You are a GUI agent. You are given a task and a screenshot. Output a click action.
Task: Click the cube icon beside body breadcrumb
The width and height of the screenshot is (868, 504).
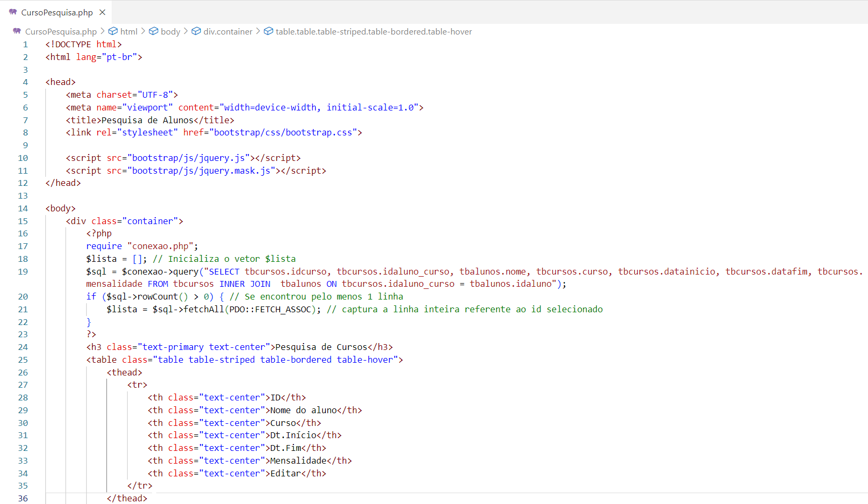pyautogui.click(x=154, y=31)
